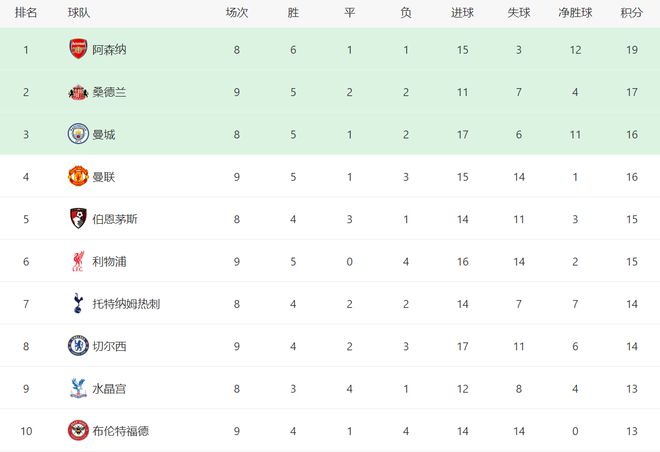
Task: Sort table by 积分 column header
Action: 631,14
